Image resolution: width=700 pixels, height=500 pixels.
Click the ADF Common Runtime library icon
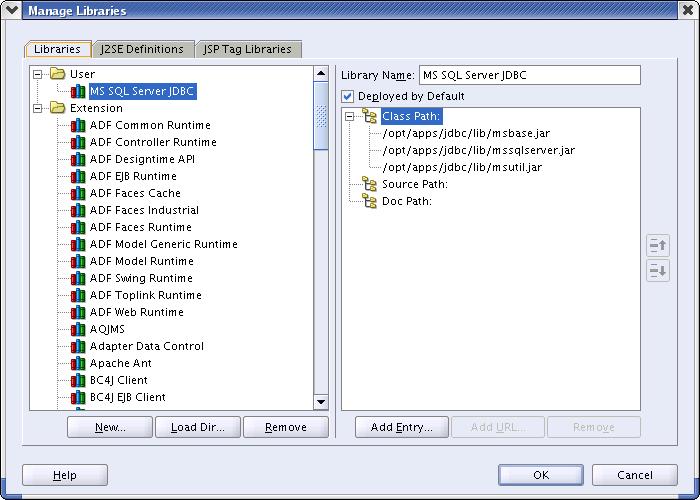pyautogui.click(x=78, y=125)
